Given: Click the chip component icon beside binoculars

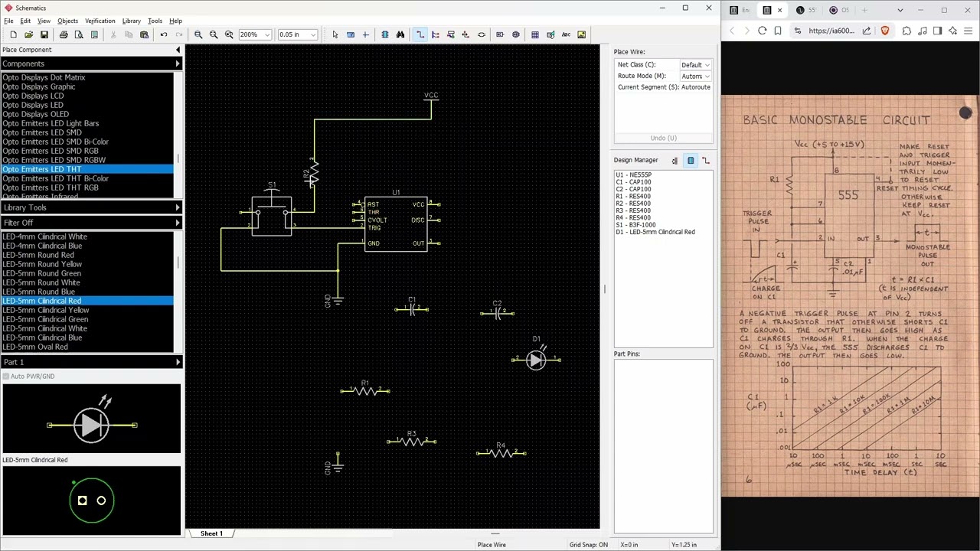Looking at the screenshot, I should point(384,34).
